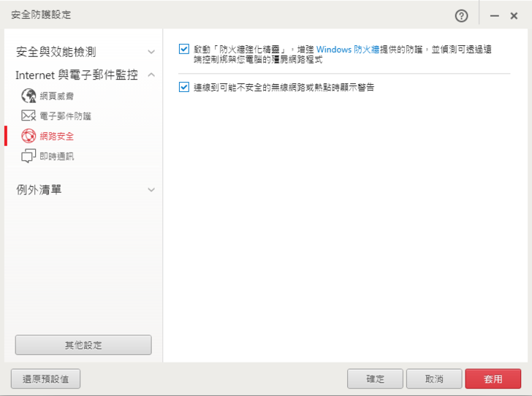
Task: Collapse the Internet 與電子郵件監控 chevron
Action: click(151, 75)
